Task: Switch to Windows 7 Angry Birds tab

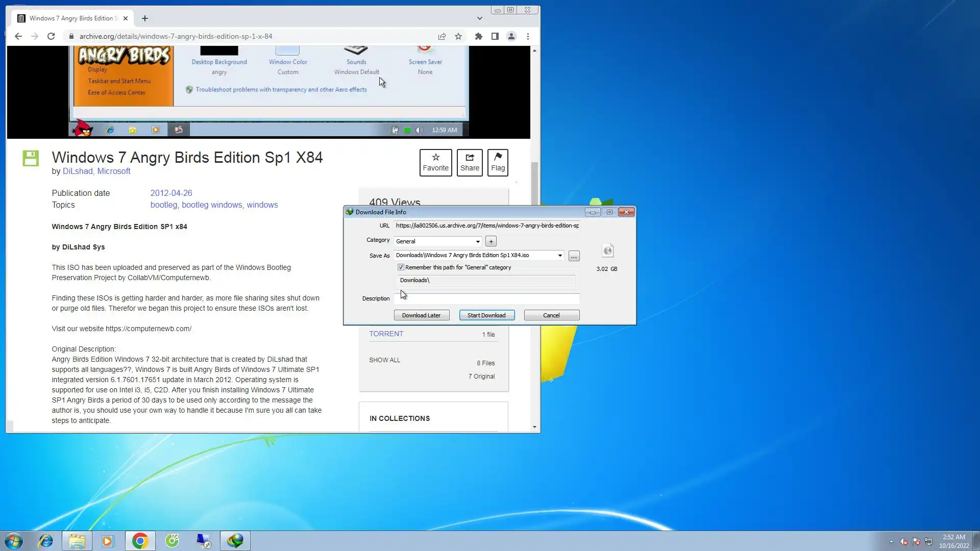Action: tap(71, 18)
